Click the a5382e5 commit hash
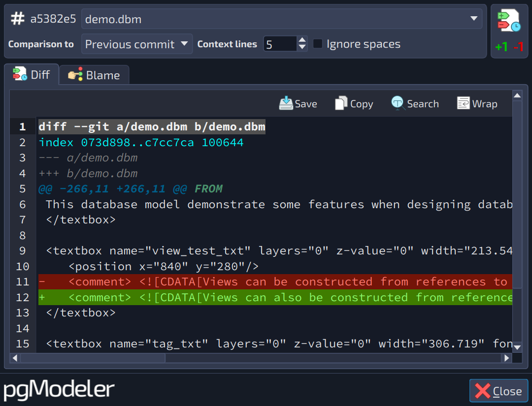The width and height of the screenshot is (532, 406). pos(53,19)
